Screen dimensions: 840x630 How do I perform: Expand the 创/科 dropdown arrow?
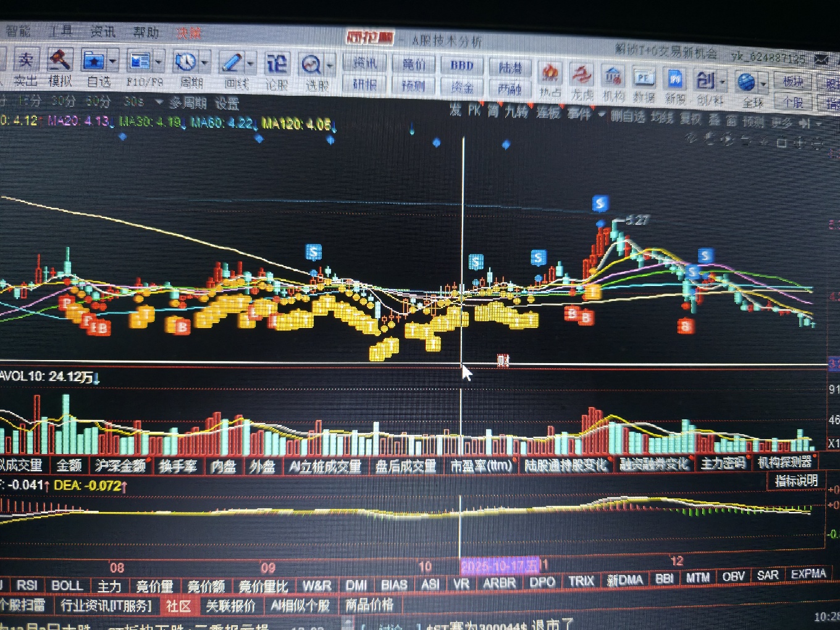coord(722,81)
